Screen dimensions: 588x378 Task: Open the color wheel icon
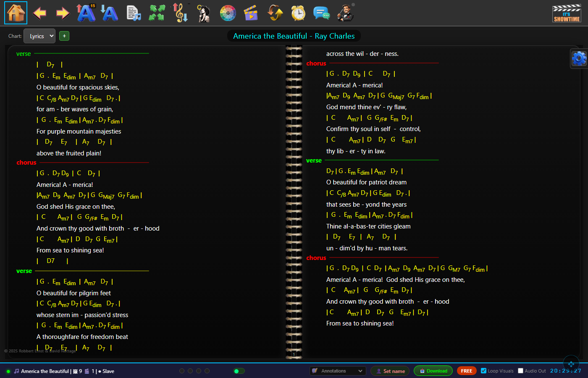(228, 13)
